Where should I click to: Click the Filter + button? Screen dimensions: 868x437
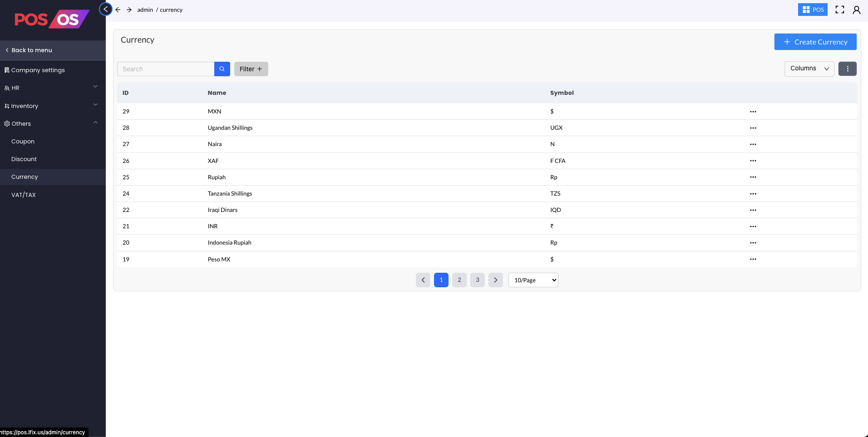[251, 69]
